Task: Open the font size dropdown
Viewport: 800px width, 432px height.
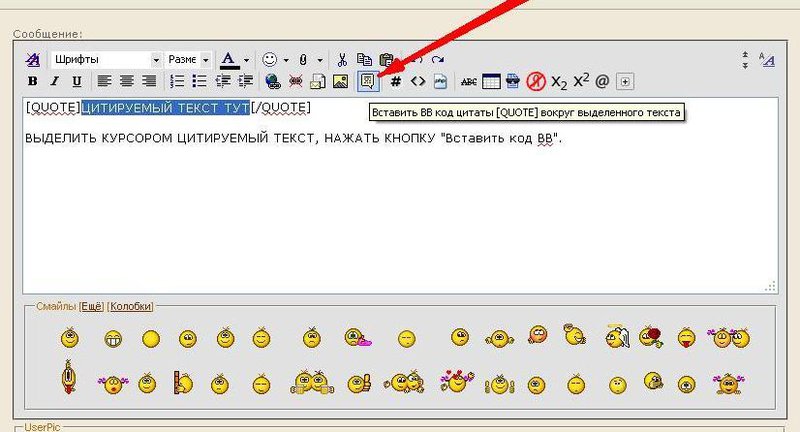Action: [188, 60]
